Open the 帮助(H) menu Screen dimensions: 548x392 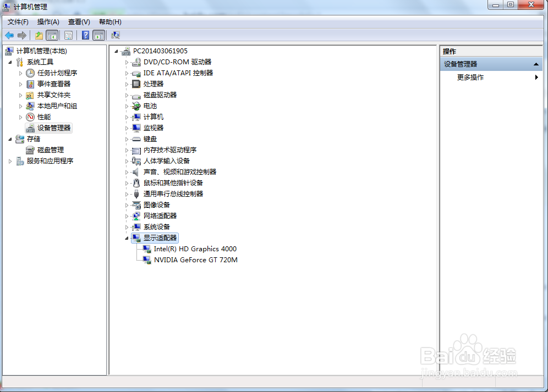110,22
